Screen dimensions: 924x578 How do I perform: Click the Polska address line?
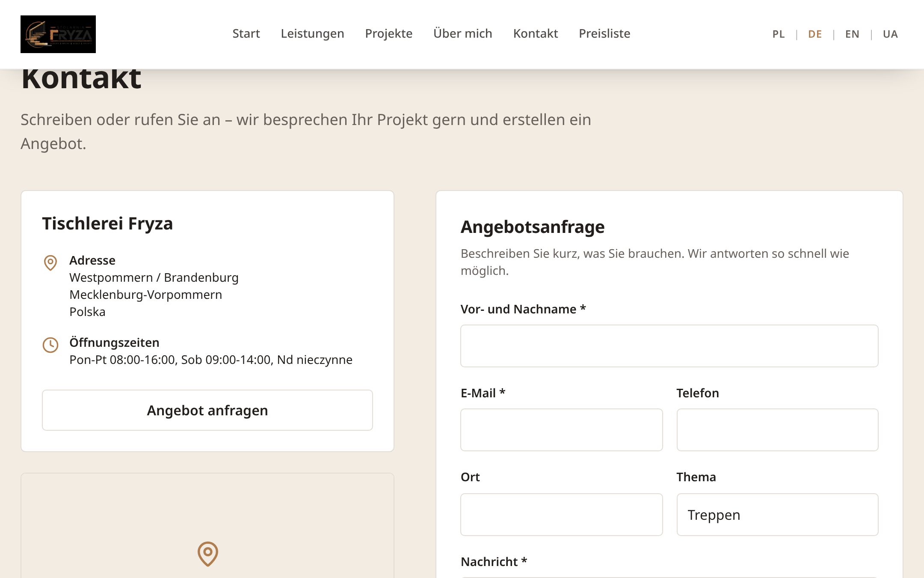click(x=87, y=312)
